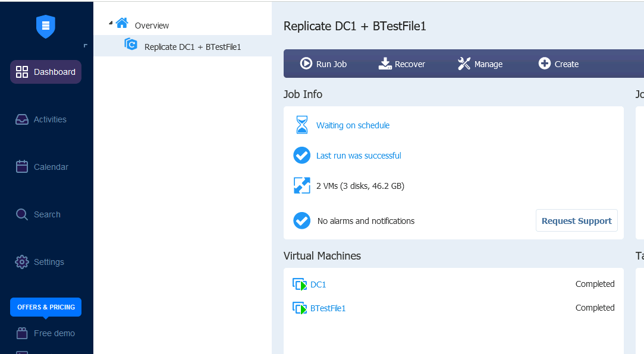644x354 pixels.
Task: Open the Free demo gift item
Action: click(x=45, y=333)
